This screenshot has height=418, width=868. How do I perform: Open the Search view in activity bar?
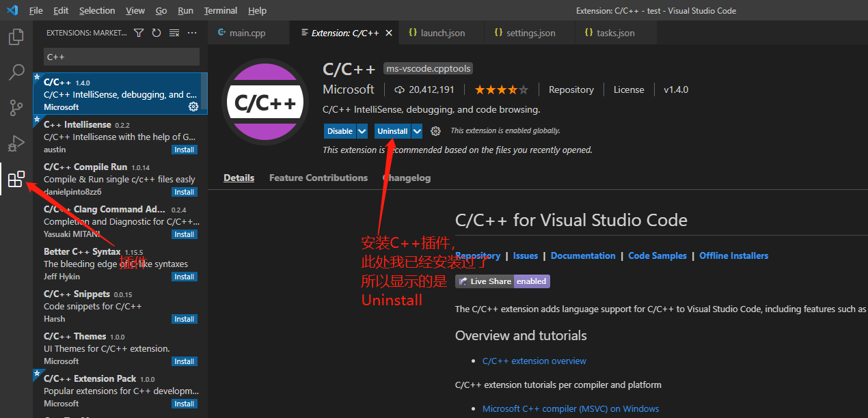tap(16, 72)
